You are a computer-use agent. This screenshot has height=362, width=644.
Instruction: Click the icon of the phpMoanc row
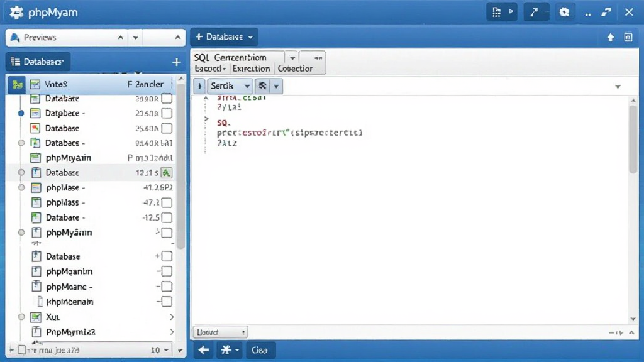(x=36, y=287)
